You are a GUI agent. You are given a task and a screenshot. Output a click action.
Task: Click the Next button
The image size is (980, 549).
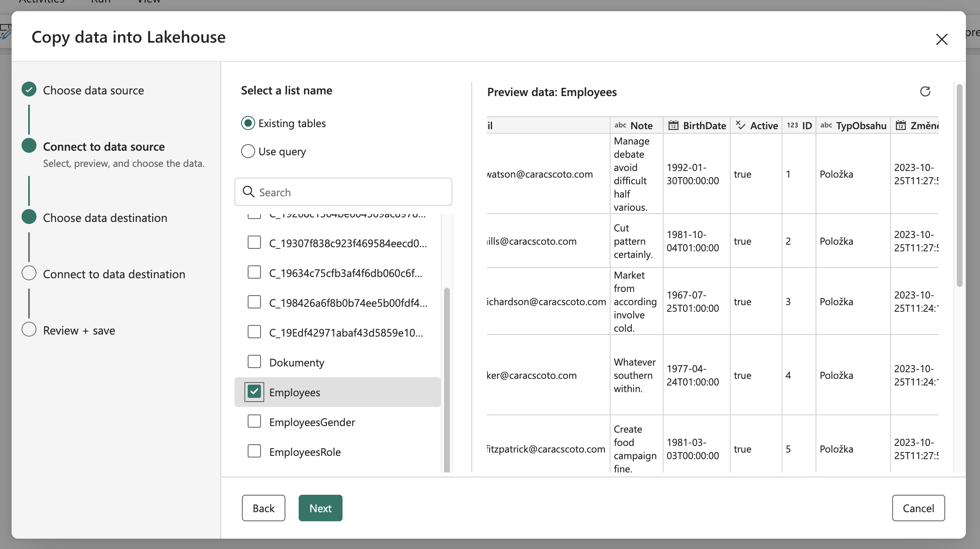(321, 508)
